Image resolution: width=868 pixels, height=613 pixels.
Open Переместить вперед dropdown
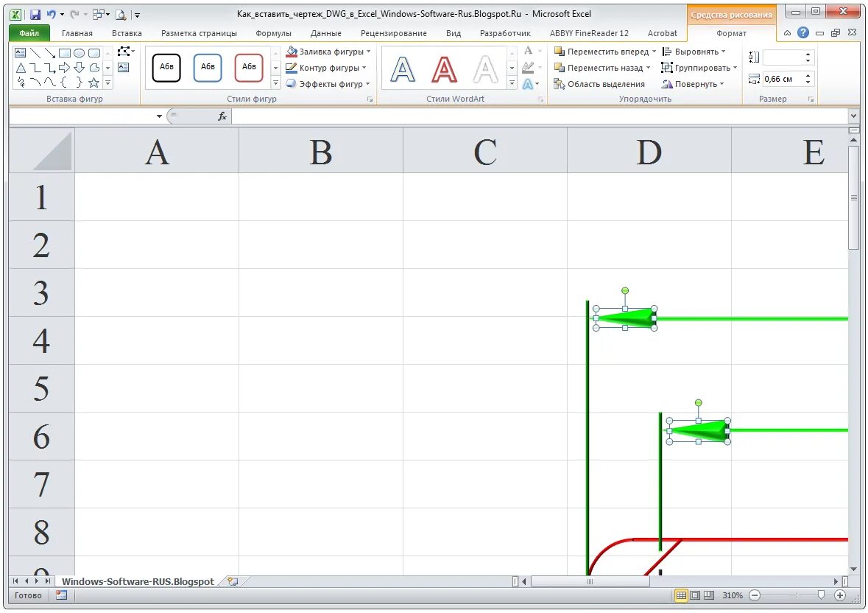point(654,52)
